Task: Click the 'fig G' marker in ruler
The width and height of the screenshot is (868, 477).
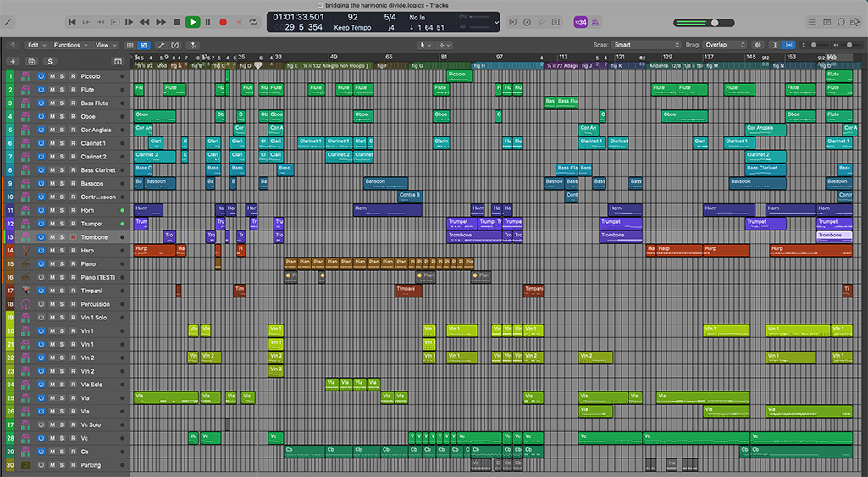Action: 440,65
